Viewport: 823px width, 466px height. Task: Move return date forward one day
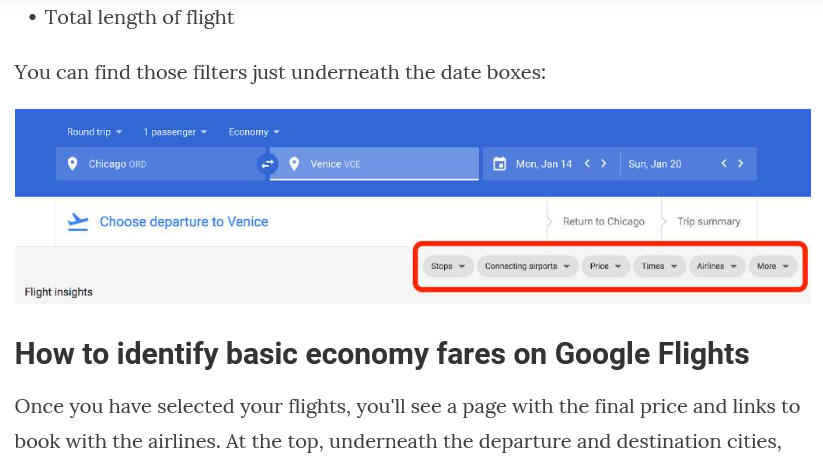coord(741,164)
